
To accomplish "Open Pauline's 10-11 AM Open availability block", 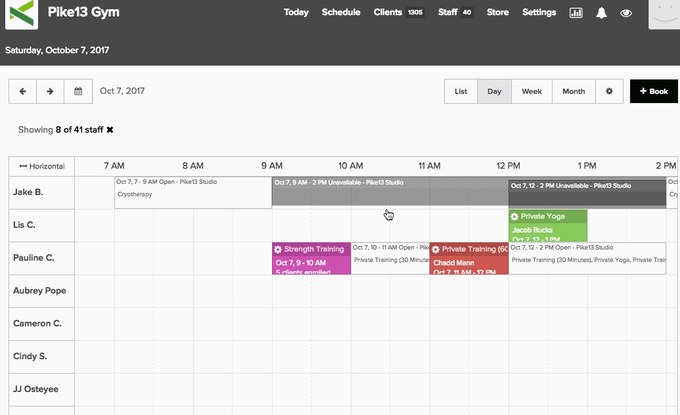I will pos(390,258).
